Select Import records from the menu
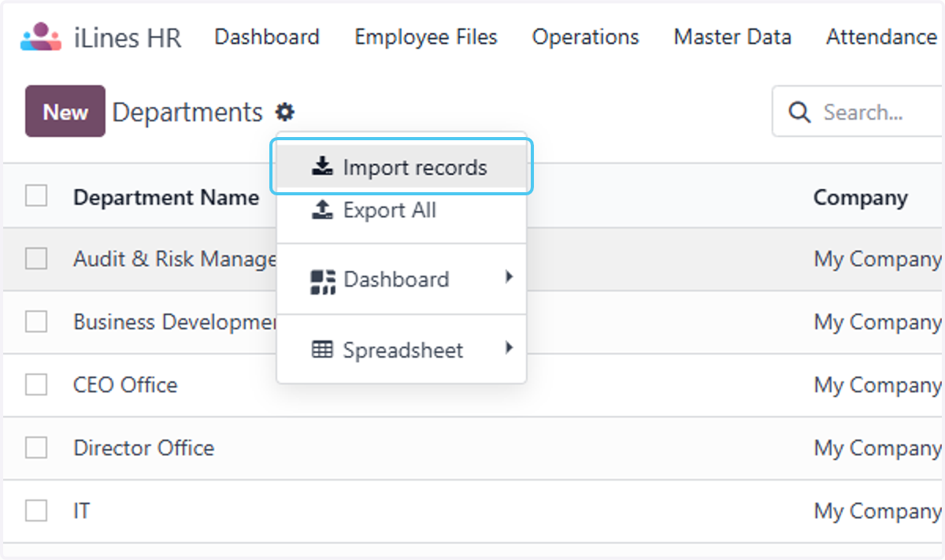Viewport: 945px width, 560px height. pyautogui.click(x=402, y=167)
